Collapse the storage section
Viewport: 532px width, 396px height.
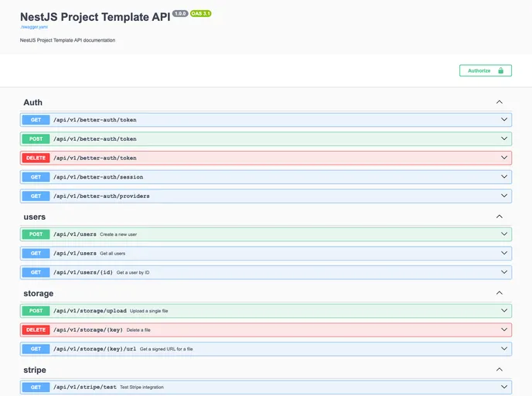[499, 293]
